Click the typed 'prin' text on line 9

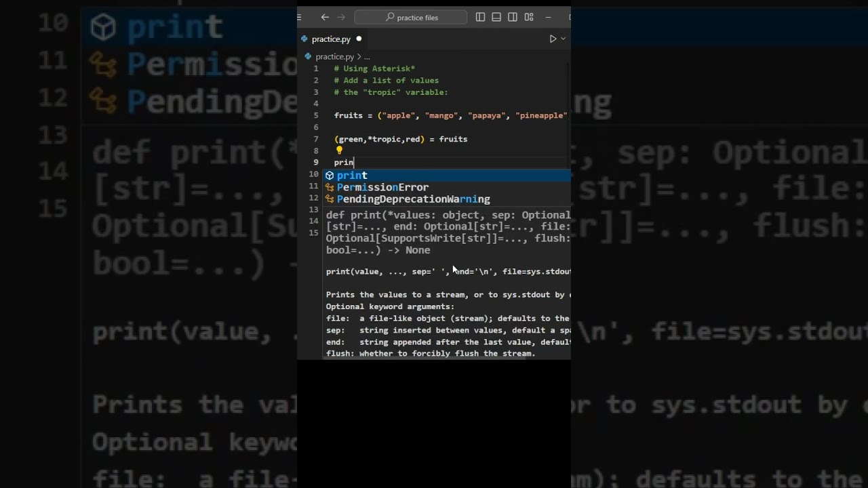tap(343, 162)
